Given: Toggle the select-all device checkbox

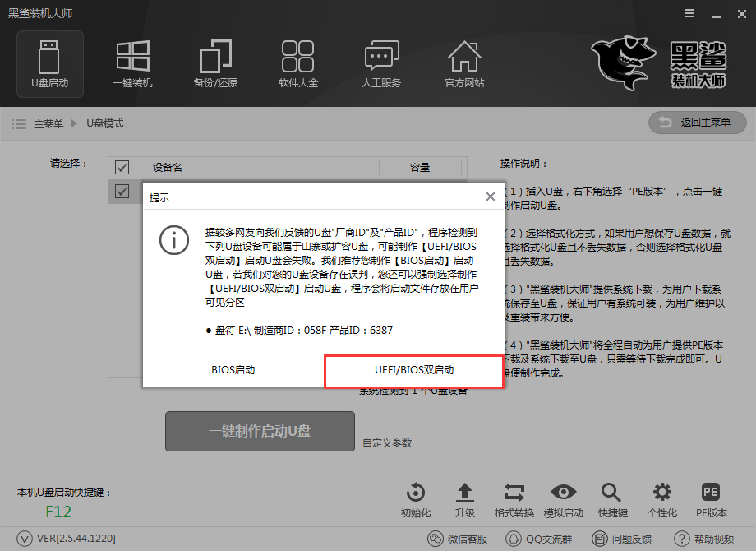Looking at the screenshot, I should (x=122, y=167).
